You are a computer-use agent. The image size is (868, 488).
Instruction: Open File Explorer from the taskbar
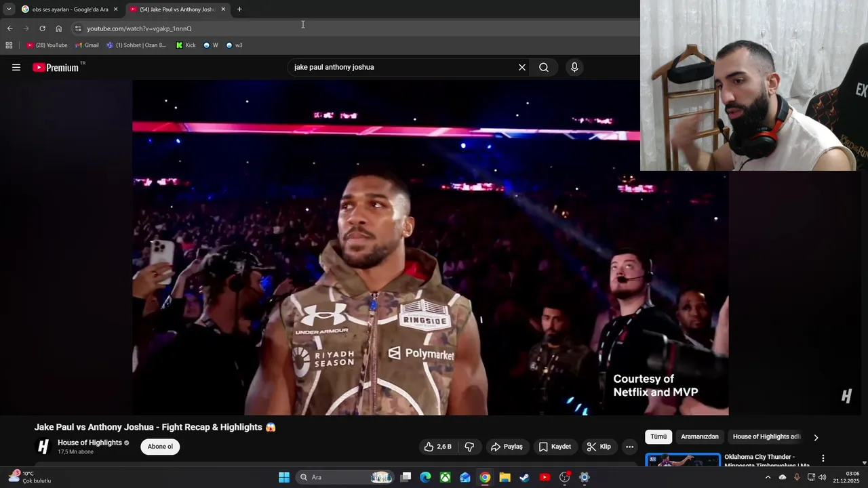pos(505,477)
